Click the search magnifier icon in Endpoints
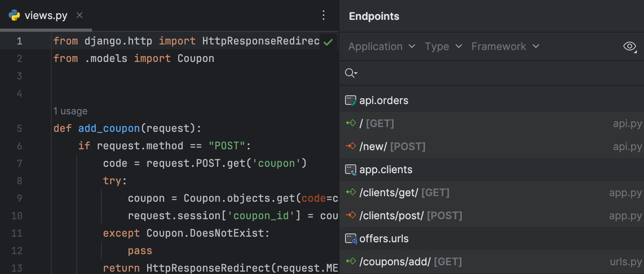 pyautogui.click(x=351, y=73)
